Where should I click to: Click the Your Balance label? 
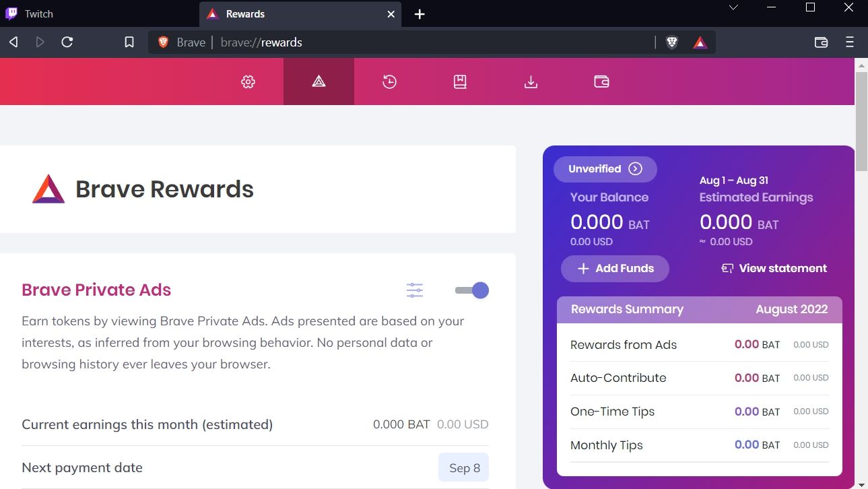(609, 197)
